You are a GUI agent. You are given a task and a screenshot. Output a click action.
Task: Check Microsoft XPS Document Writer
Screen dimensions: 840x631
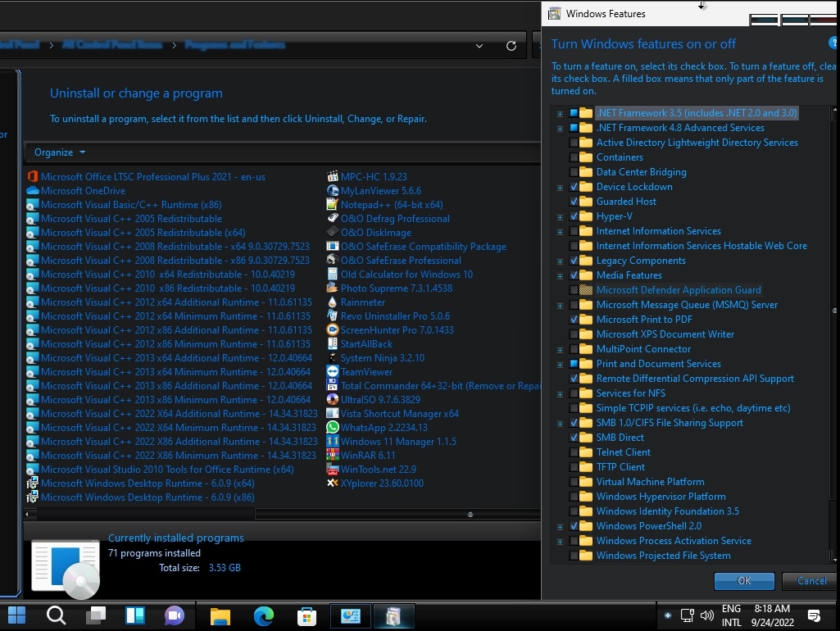[x=574, y=334]
